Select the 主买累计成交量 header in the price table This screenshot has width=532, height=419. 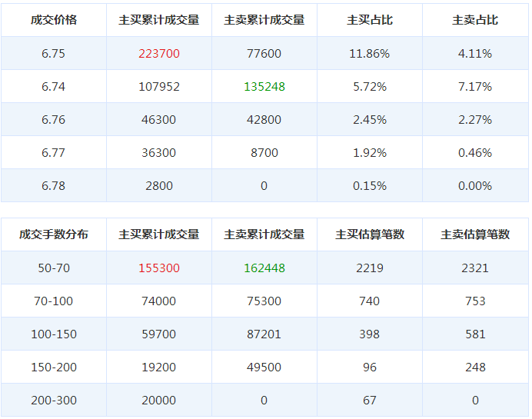point(159,20)
